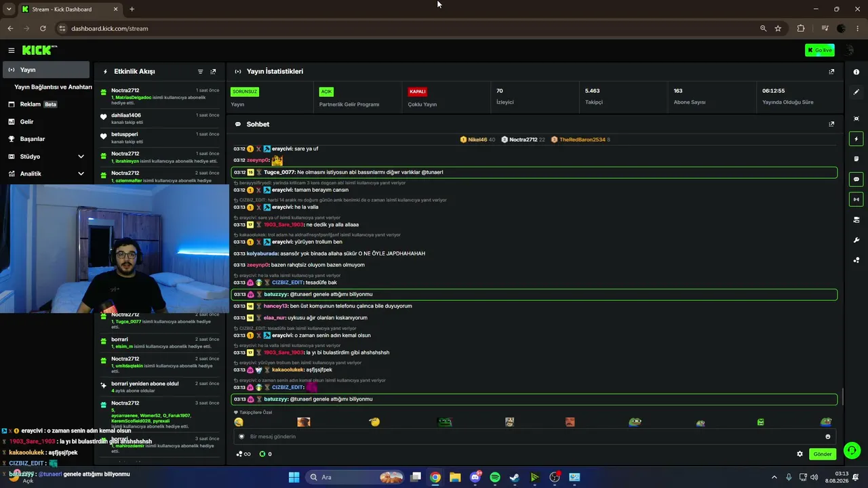The width and height of the screenshot is (868, 488).
Task: Open the Reklam Beta menu item
Action: [x=45, y=104]
